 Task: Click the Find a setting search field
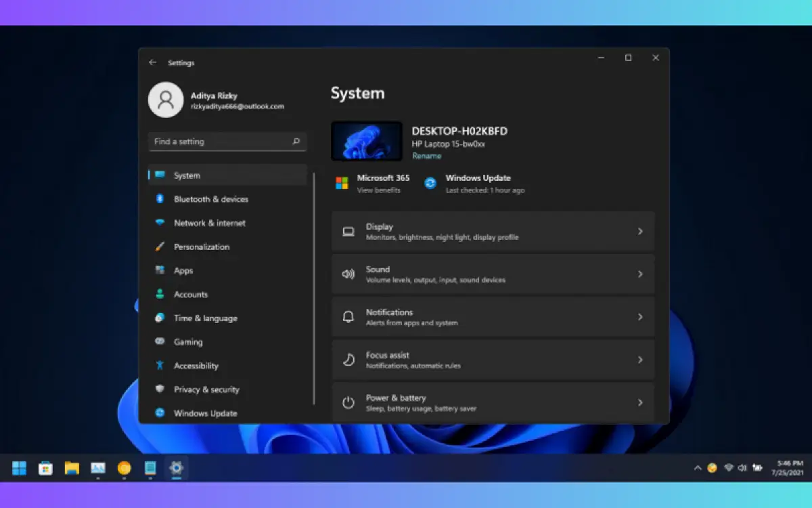point(227,142)
